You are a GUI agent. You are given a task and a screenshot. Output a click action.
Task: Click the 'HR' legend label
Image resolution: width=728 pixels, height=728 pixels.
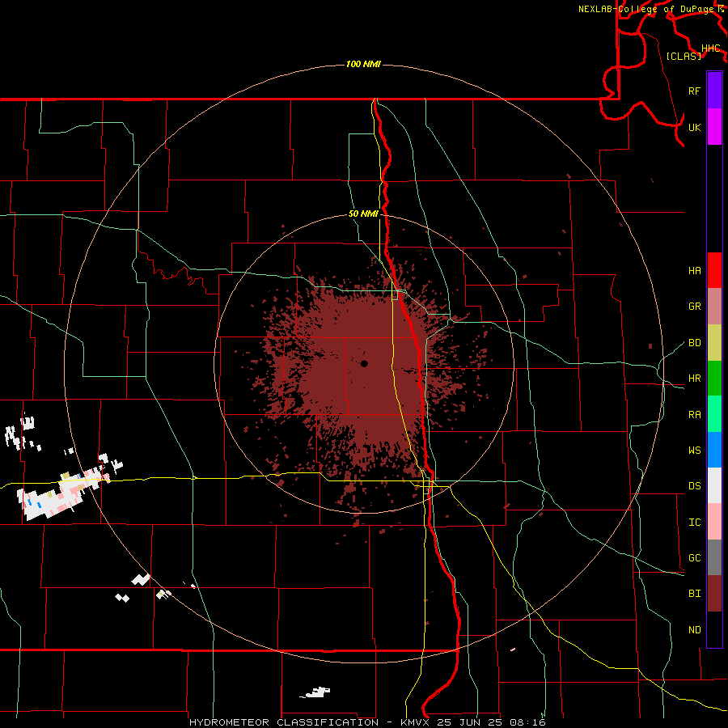694,379
